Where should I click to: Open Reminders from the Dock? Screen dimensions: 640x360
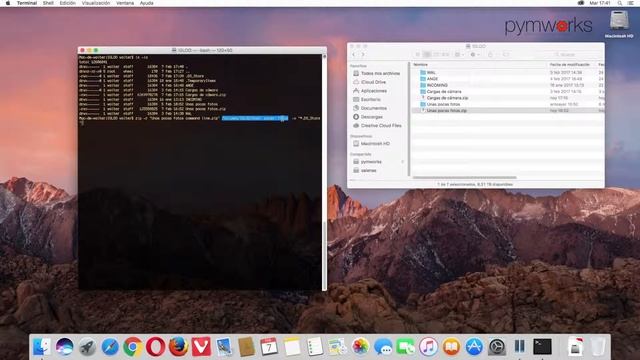(315, 347)
